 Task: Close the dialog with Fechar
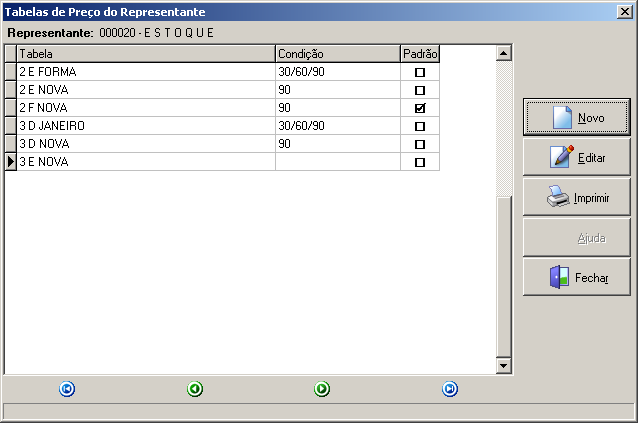click(577, 277)
